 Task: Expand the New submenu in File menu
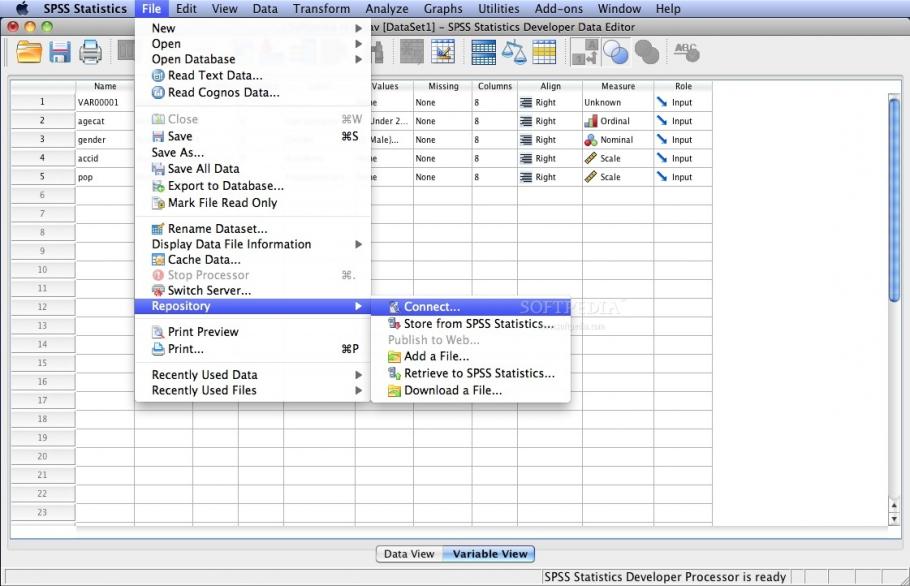pyautogui.click(x=359, y=28)
